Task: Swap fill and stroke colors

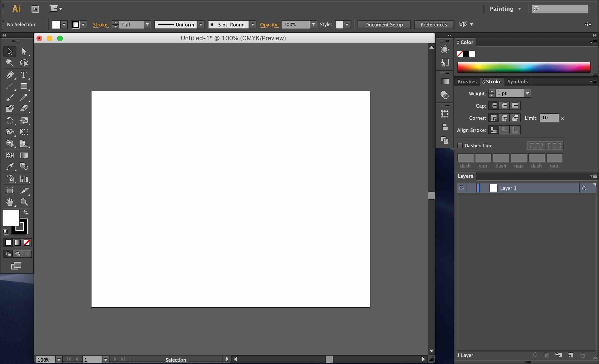Action: tap(26, 212)
